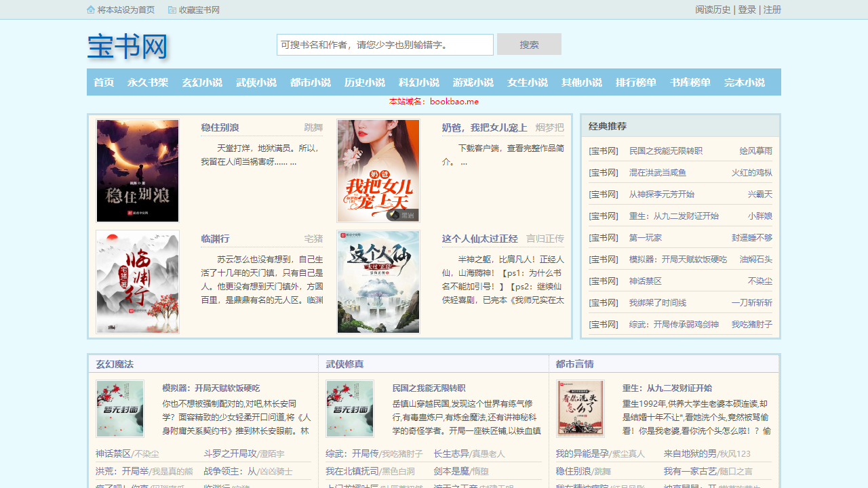Open 第一玩家 in recommended list
This screenshot has width=868, height=488.
pyautogui.click(x=646, y=237)
